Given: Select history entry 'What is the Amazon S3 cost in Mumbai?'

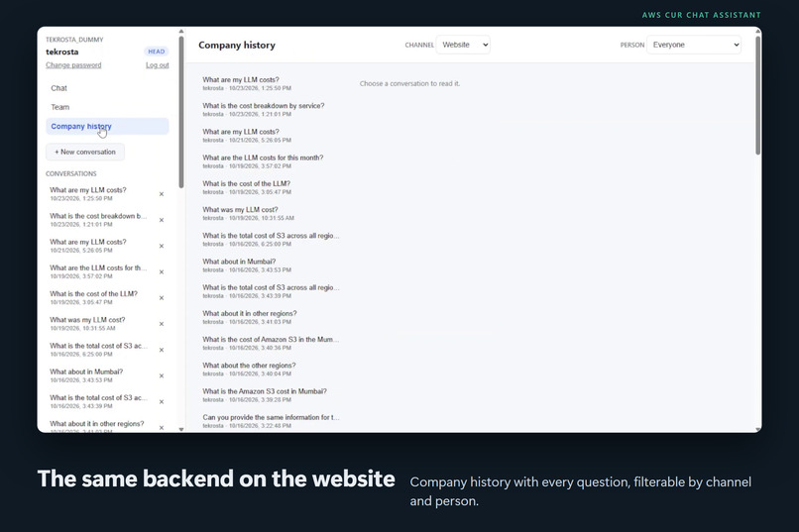Looking at the screenshot, I should coord(271,395).
